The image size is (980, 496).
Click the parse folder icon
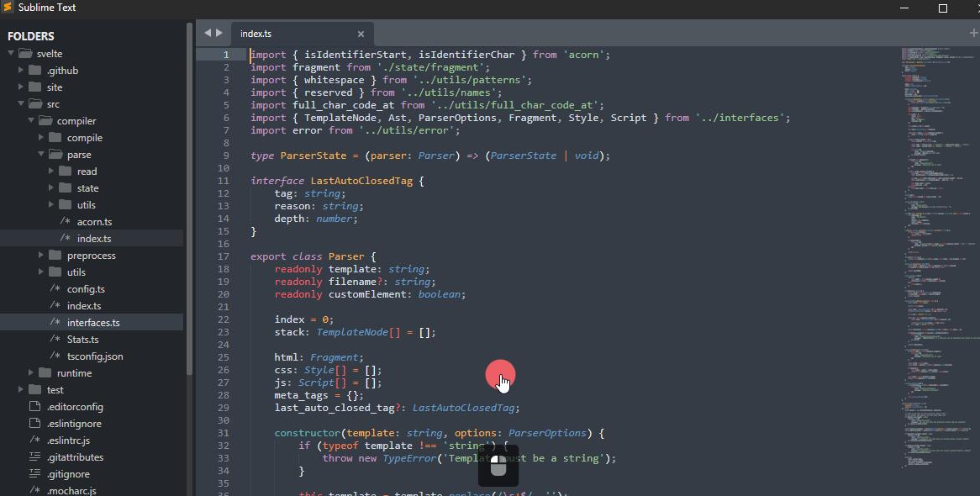coord(55,155)
